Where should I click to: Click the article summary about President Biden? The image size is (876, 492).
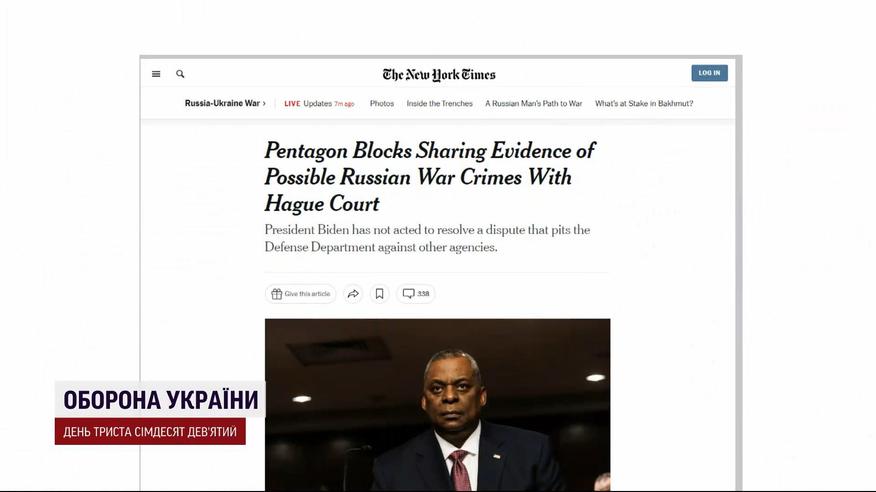coord(427,238)
